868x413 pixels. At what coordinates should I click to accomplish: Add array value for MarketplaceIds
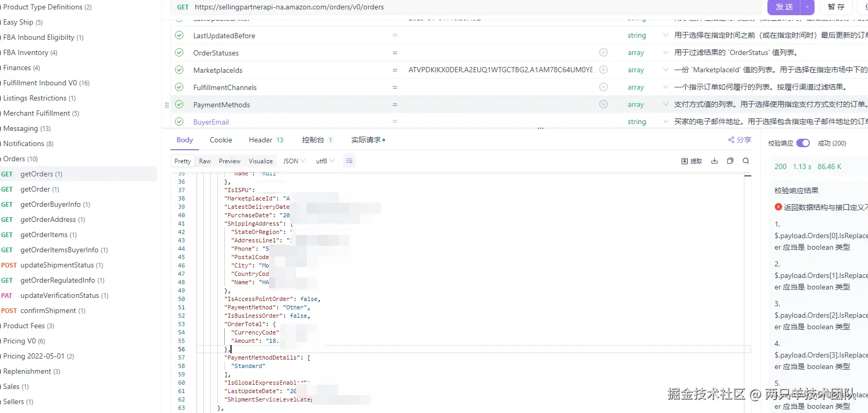pyautogui.click(x=603, y=70)
